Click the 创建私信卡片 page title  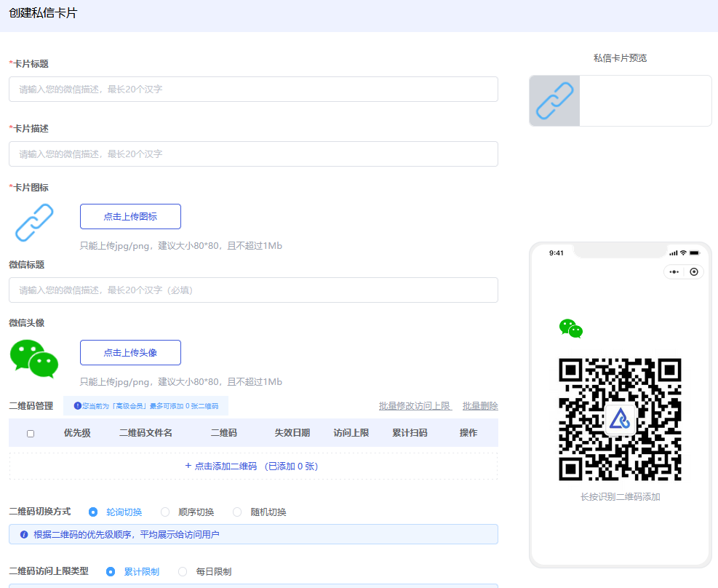[x=43, y=13]
